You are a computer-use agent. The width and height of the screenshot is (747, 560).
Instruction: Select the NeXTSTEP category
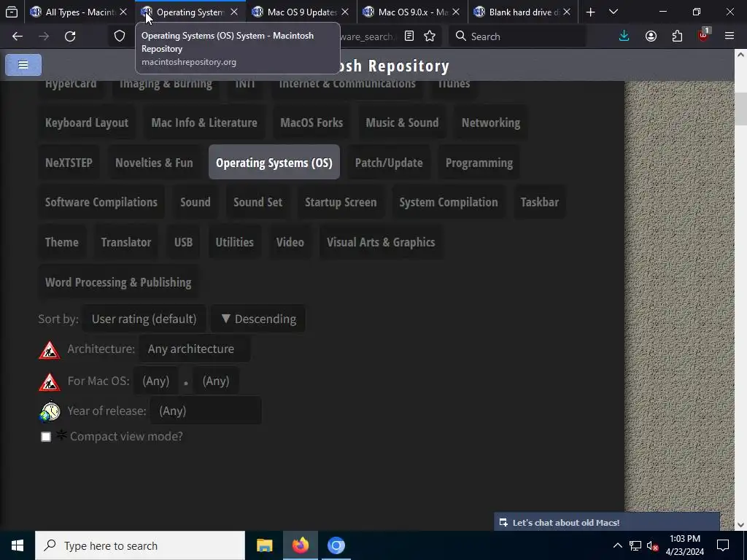(69, 163)
